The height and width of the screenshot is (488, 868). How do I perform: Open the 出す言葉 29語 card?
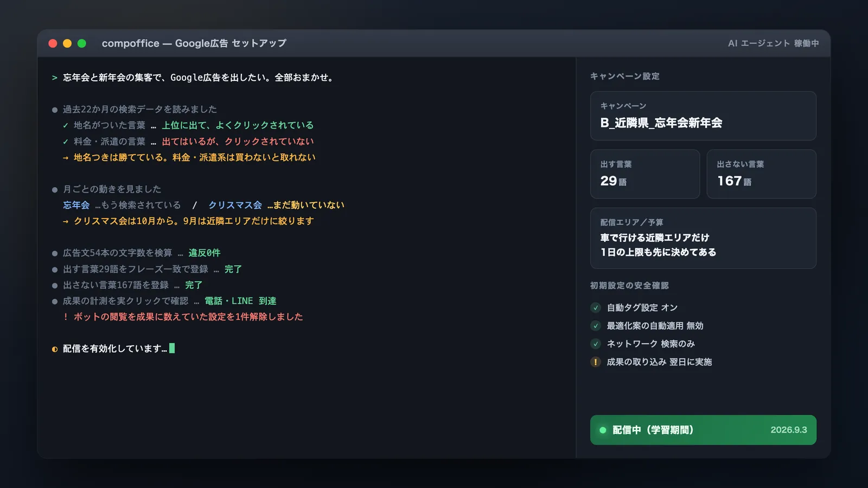645,174
